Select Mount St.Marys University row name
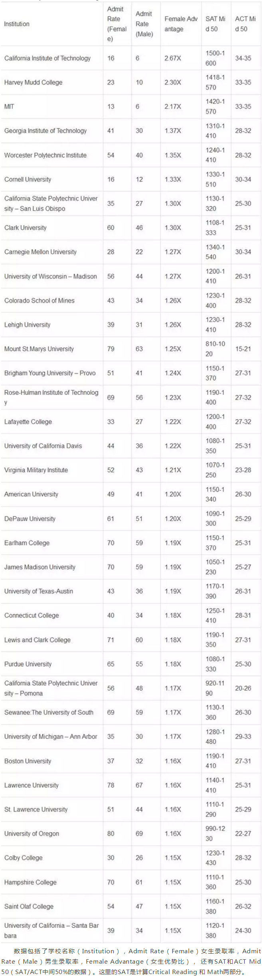This screenshot has width=263, height=980. (x=39, y=349)
